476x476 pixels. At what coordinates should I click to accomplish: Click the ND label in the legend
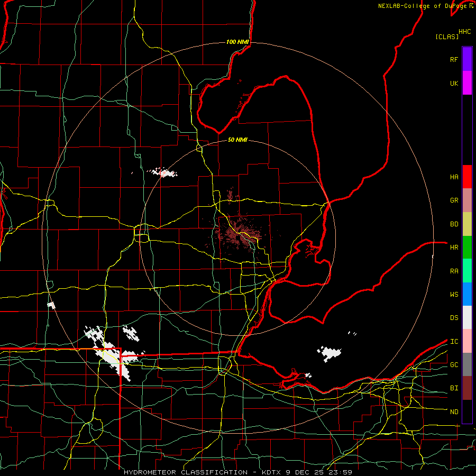[454, 412]
